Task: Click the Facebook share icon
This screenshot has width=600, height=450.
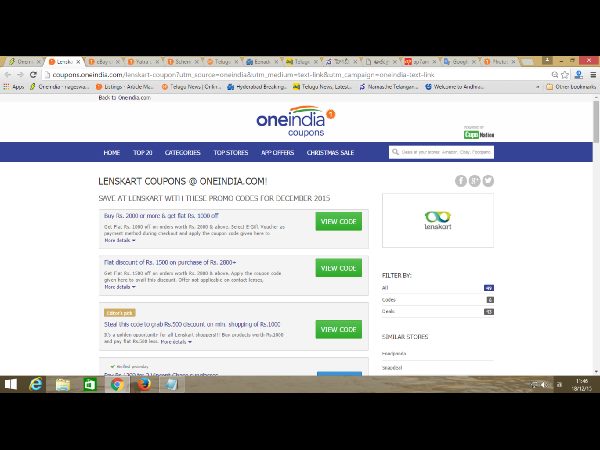Action: pyautogui.click(x=461, y=181)
